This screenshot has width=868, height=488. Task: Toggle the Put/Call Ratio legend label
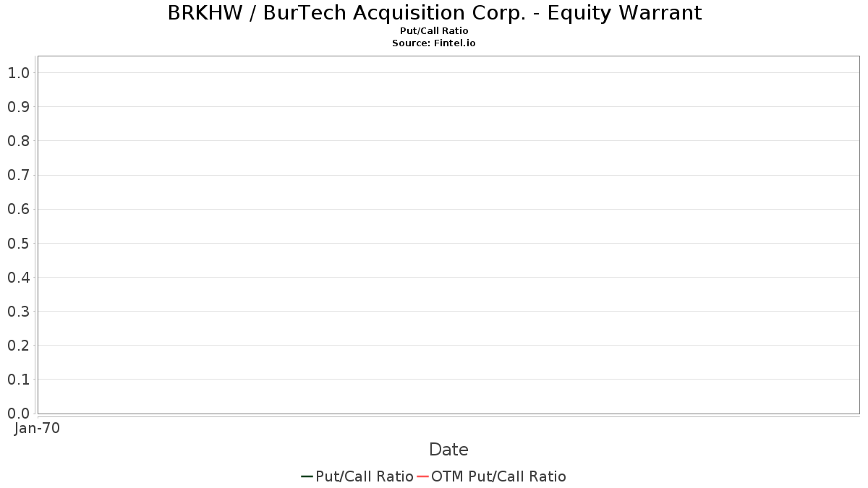(x=365, y=476)
